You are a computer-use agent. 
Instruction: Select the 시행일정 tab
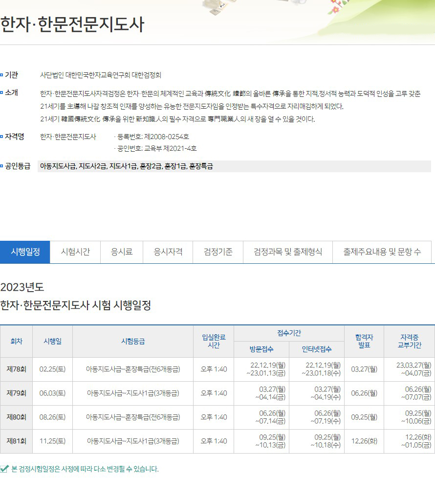[25, 252]
